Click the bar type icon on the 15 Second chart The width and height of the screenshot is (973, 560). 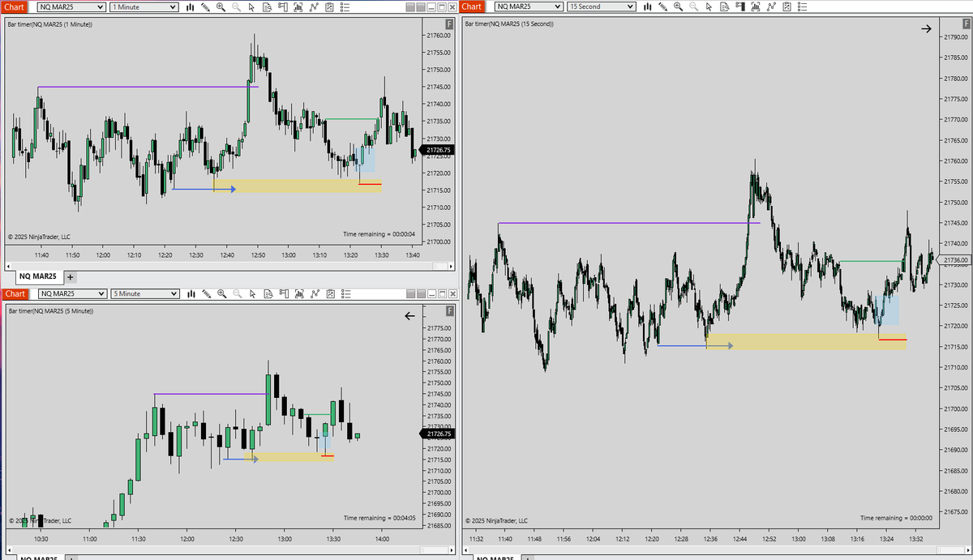[x=647, y=6]
